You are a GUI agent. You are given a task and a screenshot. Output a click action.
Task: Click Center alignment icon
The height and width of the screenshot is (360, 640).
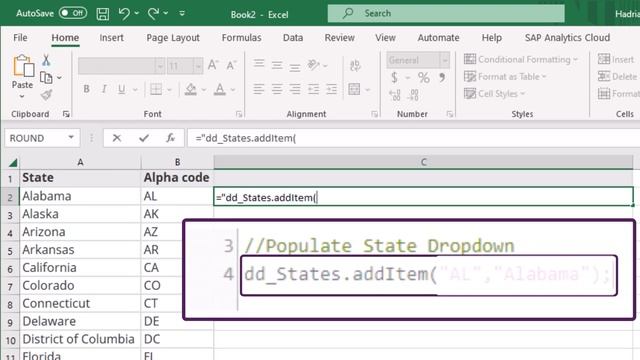pyautogui.click(x=277, y=89)
